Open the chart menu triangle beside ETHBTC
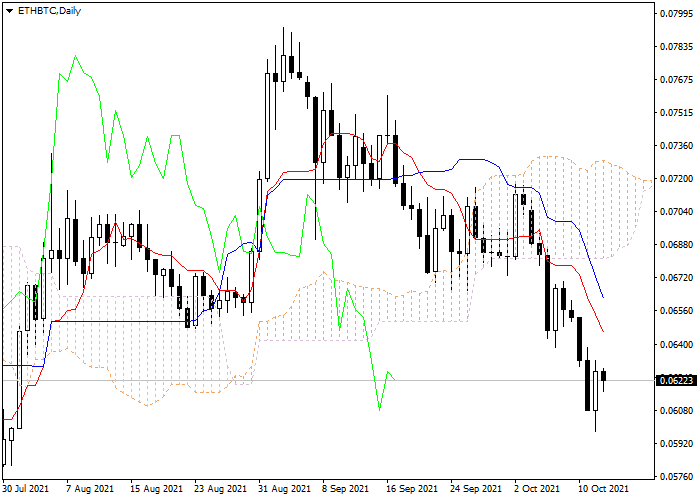 pos(9,11)
